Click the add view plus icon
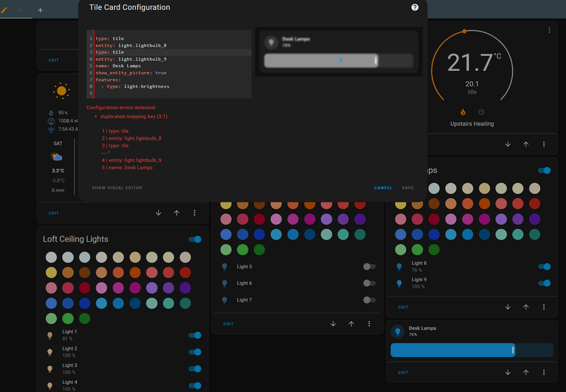566x392 pixels. 40,10
